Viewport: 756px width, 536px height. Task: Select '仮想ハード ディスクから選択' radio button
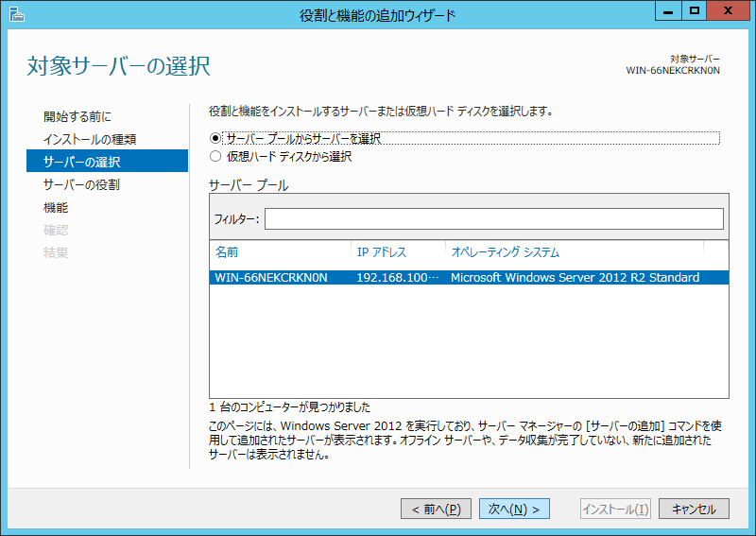215,157
